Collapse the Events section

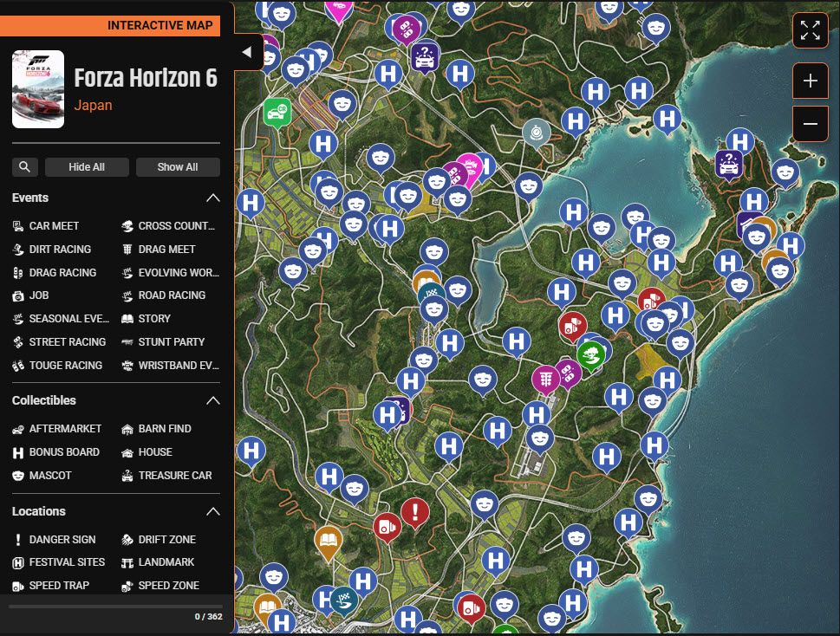(212, 198)
